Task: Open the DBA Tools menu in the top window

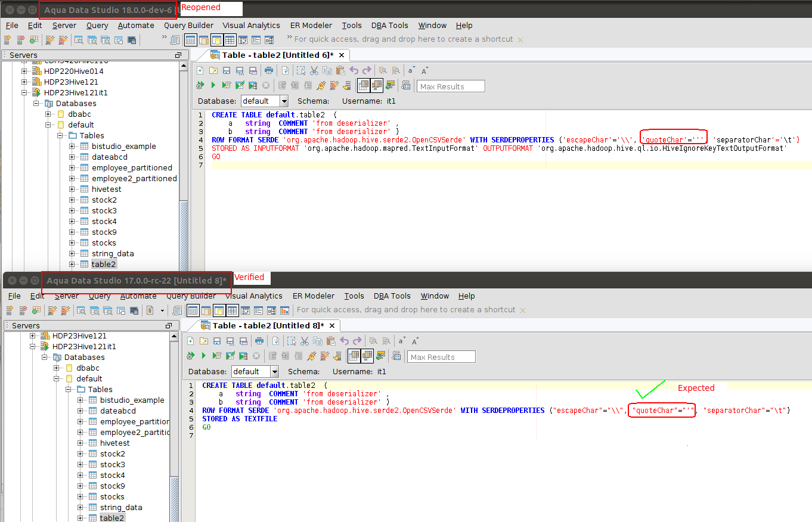Action: [x=390, y=25]
